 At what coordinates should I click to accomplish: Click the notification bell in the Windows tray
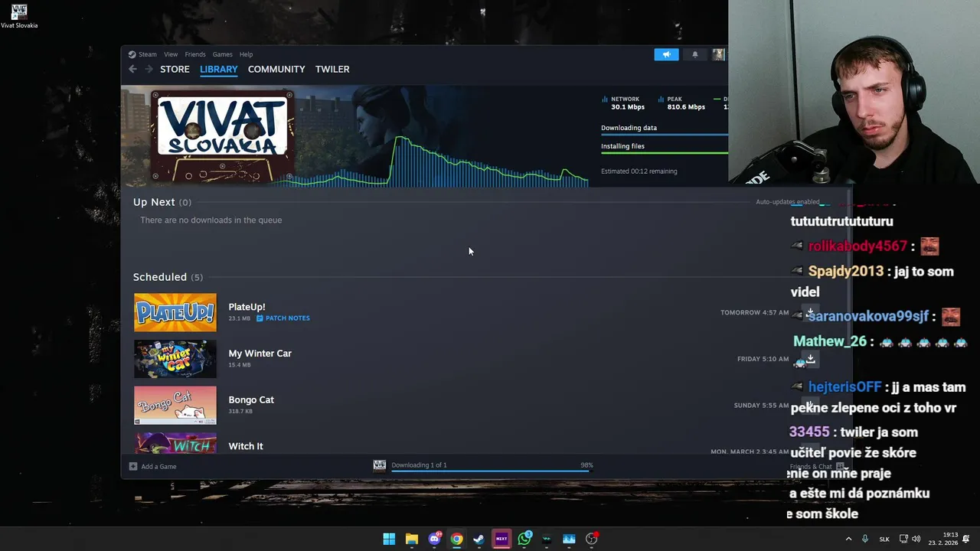click(966, 539)
